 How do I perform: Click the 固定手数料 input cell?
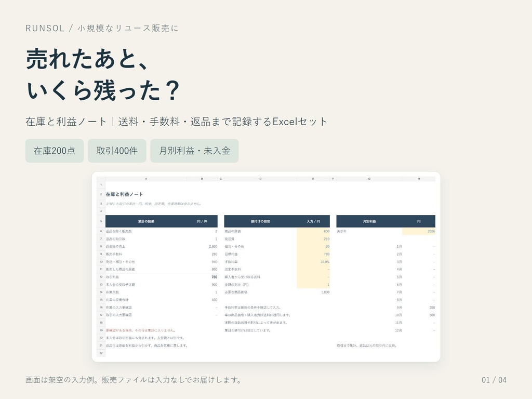pyautogui.click(x=313, y=270)
